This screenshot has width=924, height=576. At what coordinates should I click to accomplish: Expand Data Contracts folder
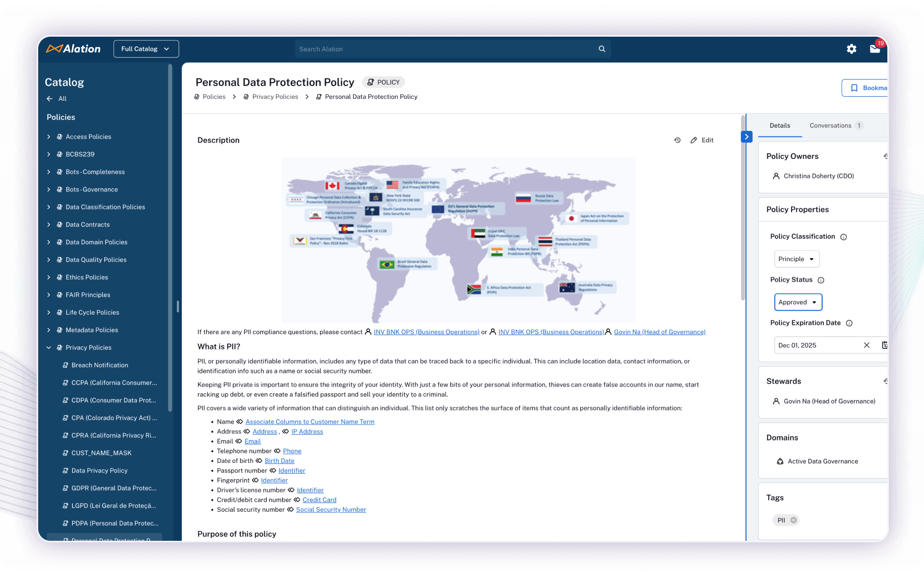point(49,225)
